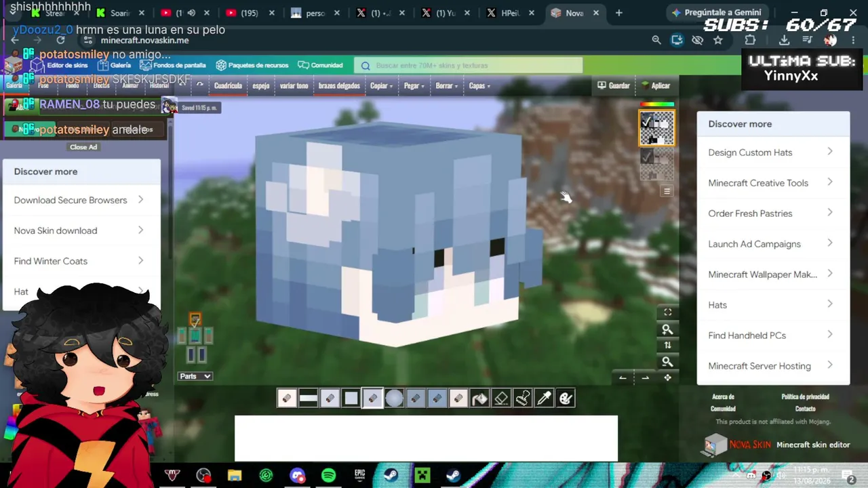868x488 pixels.
Task: Select the highlighted pencil tool in toolbar
Action: pos(372,399)
